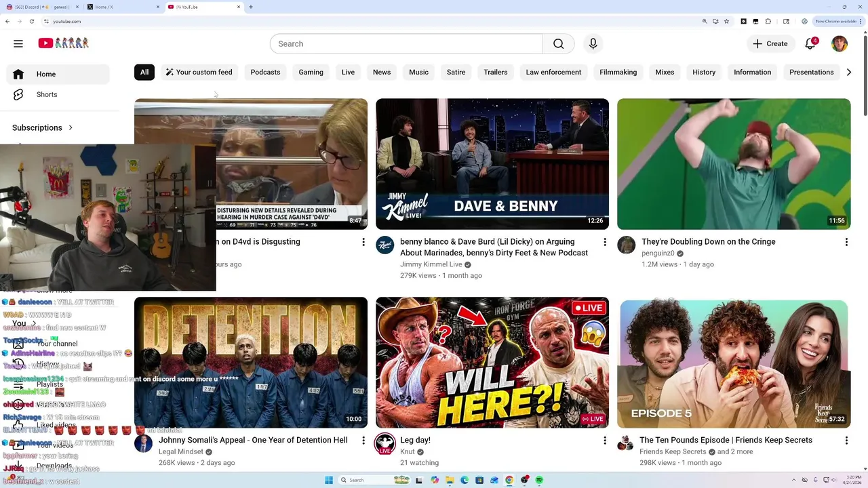Select the Gaming chip
The height and width of the screenshot is (488, 868).
pyautogui.click(x=311, y=72)
